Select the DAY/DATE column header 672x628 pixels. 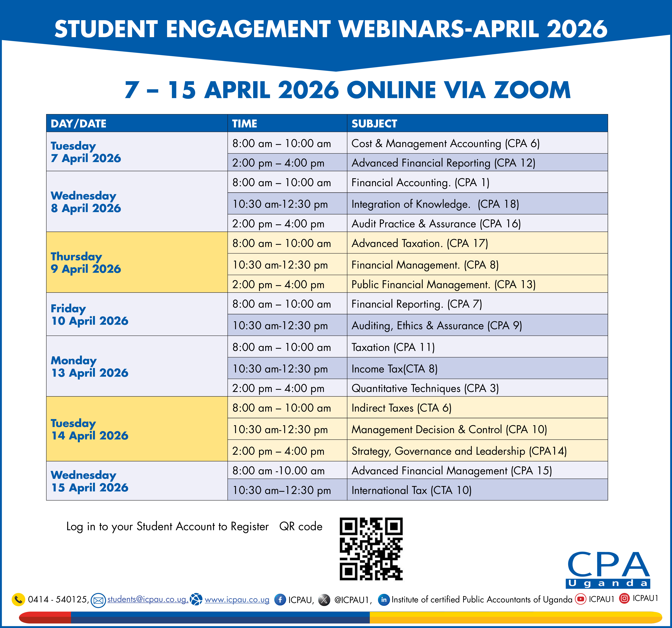coord(78,123)
